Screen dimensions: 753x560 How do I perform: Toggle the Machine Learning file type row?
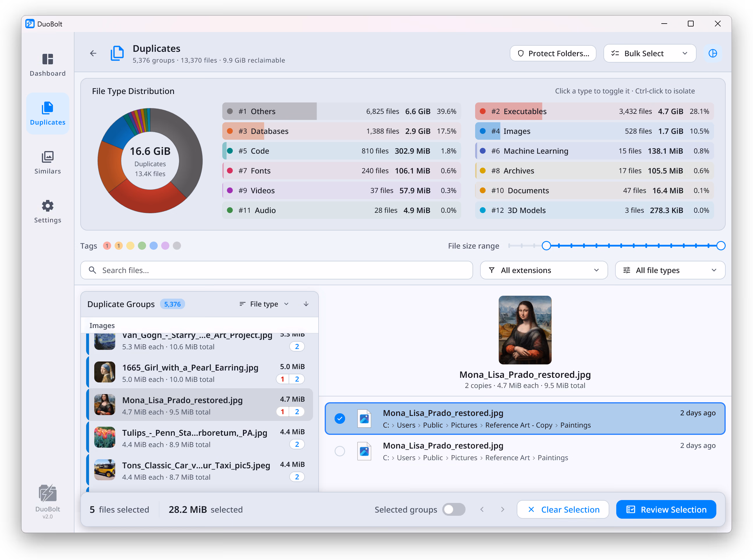coord(594,150)
